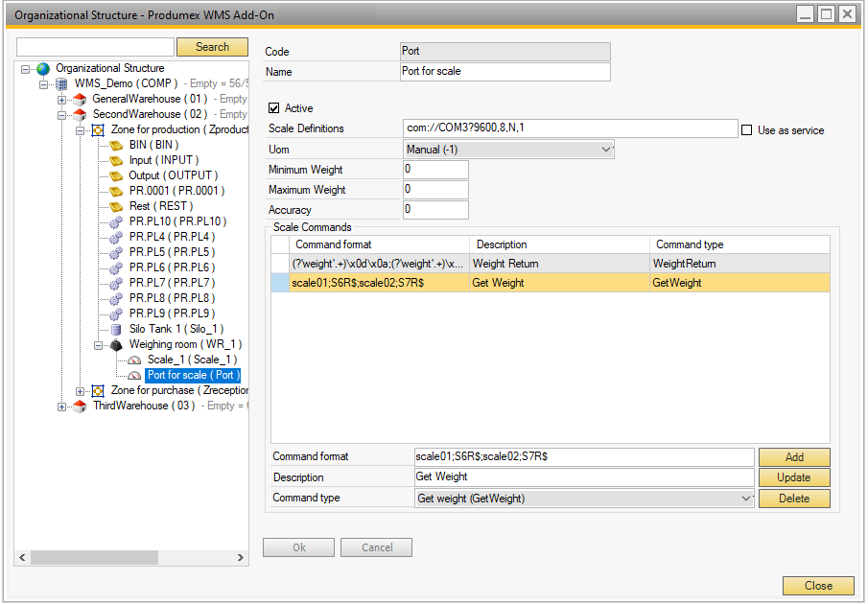Expand the Zone for purchase node
868x604 pixels.
pos(81,390)
